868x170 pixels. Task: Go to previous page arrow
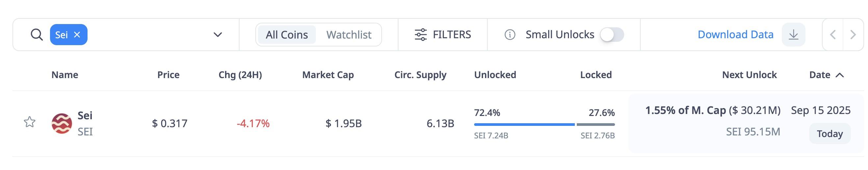(x=832, y=34)
